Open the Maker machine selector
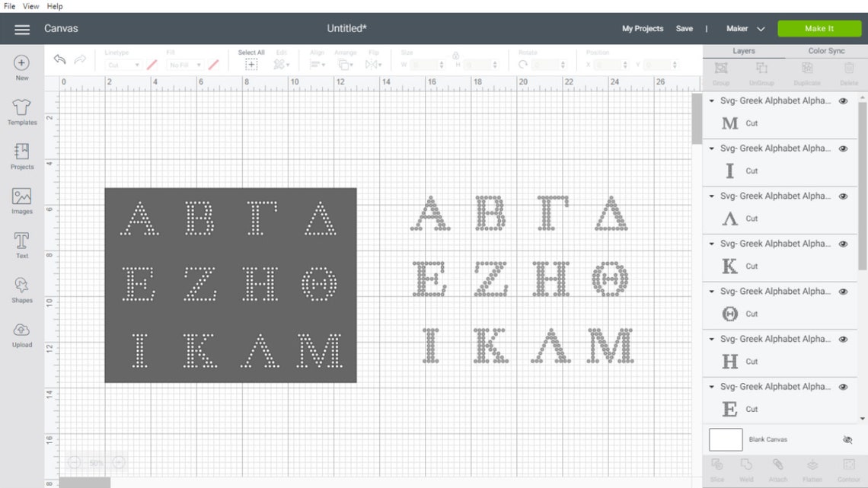The image size is (868, 488). click(x=744, y=28)
